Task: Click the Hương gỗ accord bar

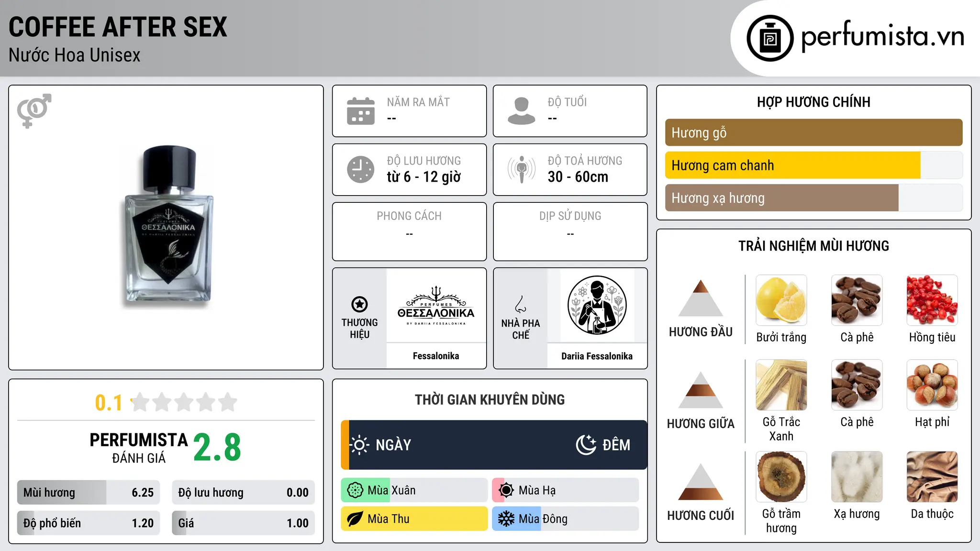Action: pyautogui.click(x=814, y=132)
